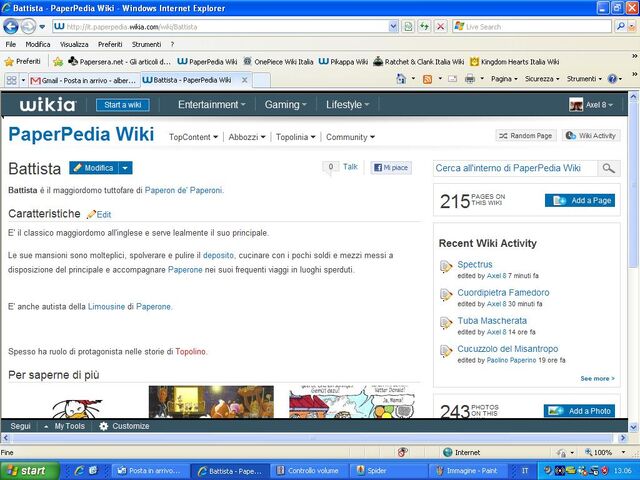Click the Read mail envelope icon
The height and width of the screenshot is (480, 640).
click(x=452, y=79)
